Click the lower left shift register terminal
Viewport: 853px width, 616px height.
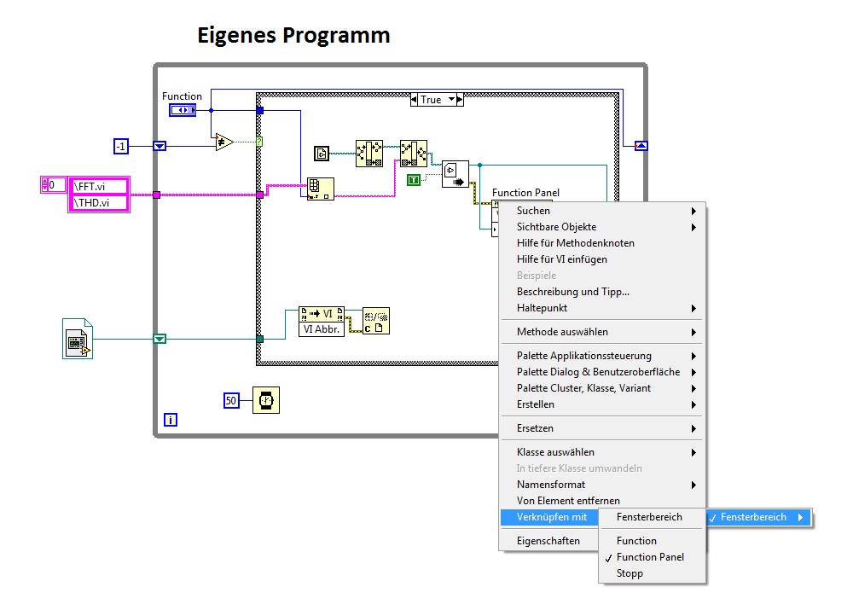(160, 339)
